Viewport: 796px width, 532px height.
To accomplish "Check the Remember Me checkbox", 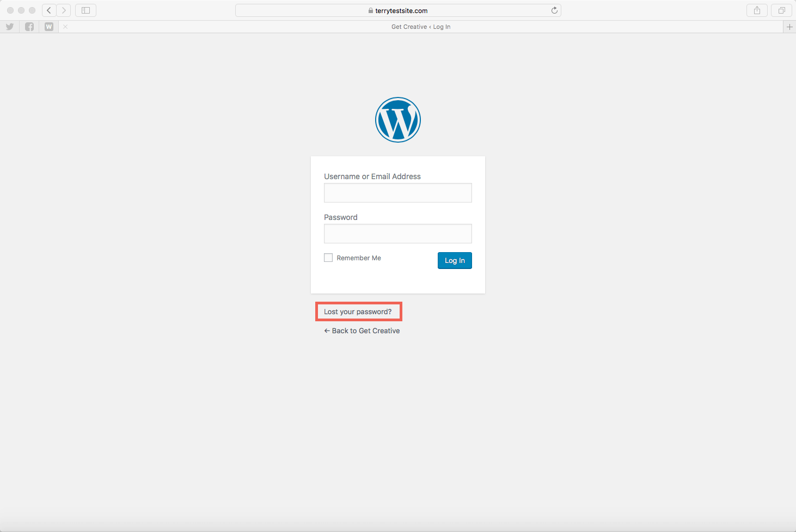I will point(328,258).
